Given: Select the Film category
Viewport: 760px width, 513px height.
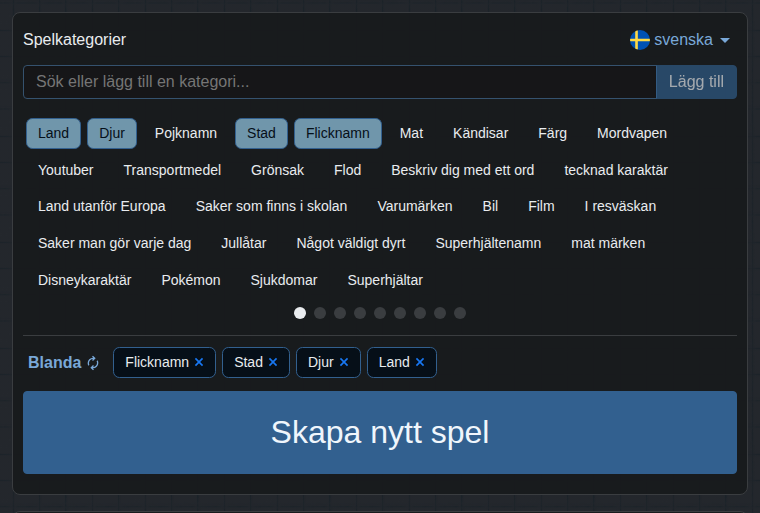Looking at the screenshot, I should (541, 207).
